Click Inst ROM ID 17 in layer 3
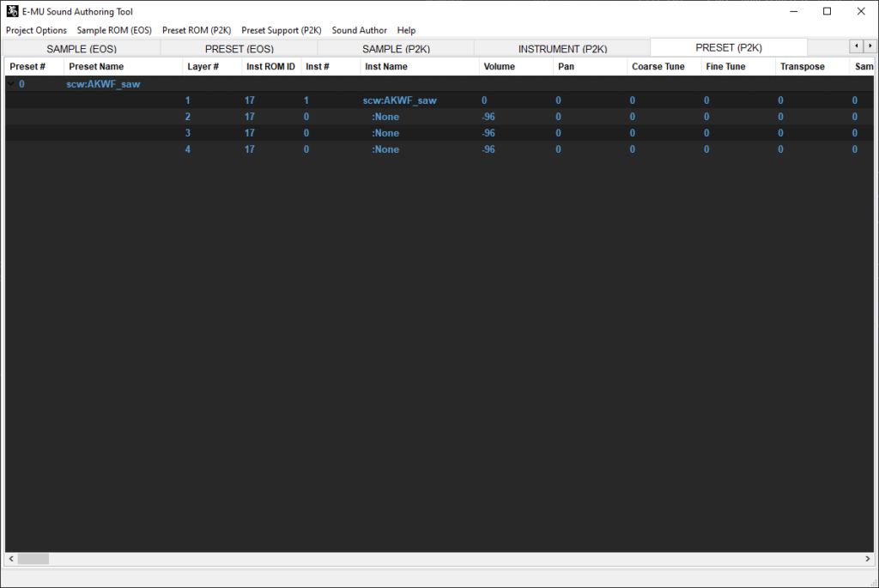879x588 pixels. (x=250, y=133)
